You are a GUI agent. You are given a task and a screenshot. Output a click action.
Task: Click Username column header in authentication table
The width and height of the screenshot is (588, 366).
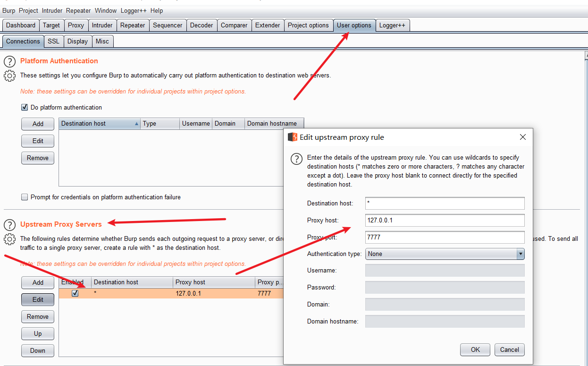(196, 124)
